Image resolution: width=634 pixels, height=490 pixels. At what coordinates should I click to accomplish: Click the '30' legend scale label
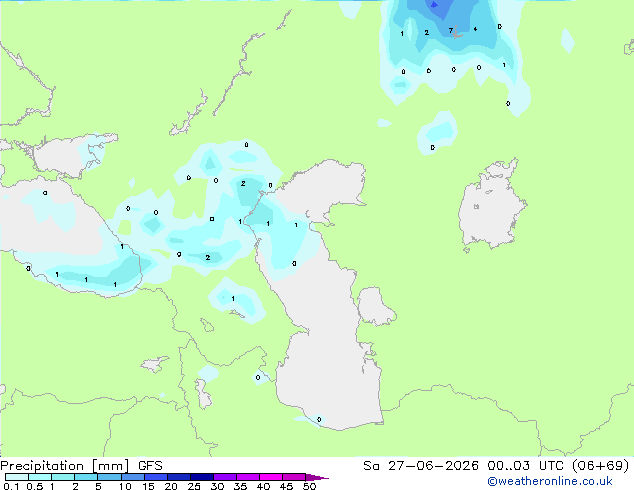(218, 486)
